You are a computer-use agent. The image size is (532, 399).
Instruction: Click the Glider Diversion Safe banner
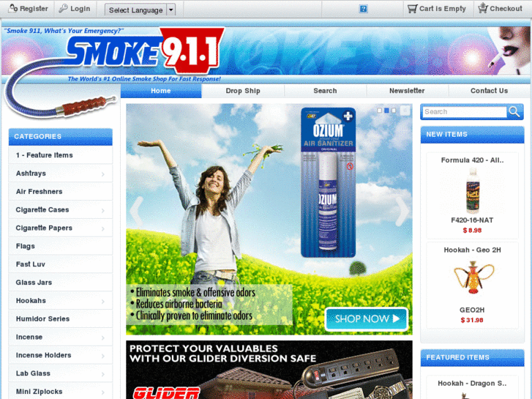pos(269,370)
